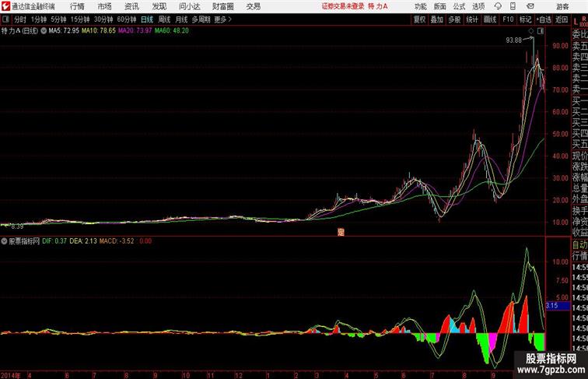
Task: Click the 多股 toolbar button
Action: tap(454, 19)
